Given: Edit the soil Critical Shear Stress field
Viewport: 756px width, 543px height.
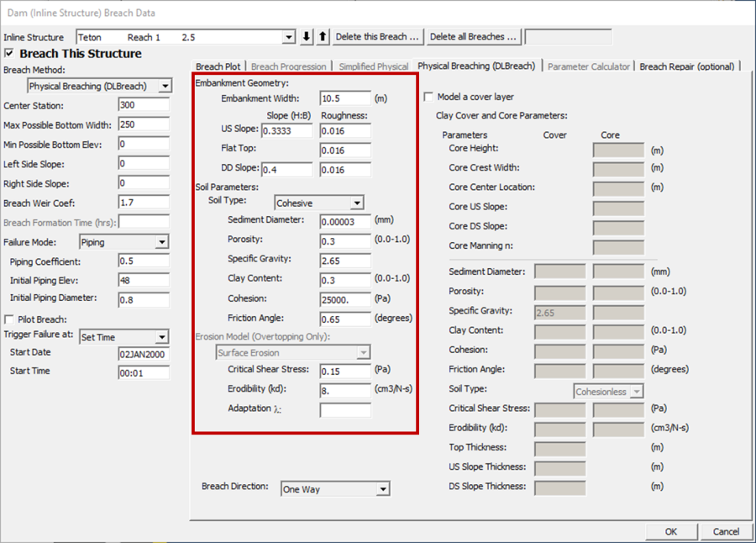Looking at the screenshot, I should point(345,372).
